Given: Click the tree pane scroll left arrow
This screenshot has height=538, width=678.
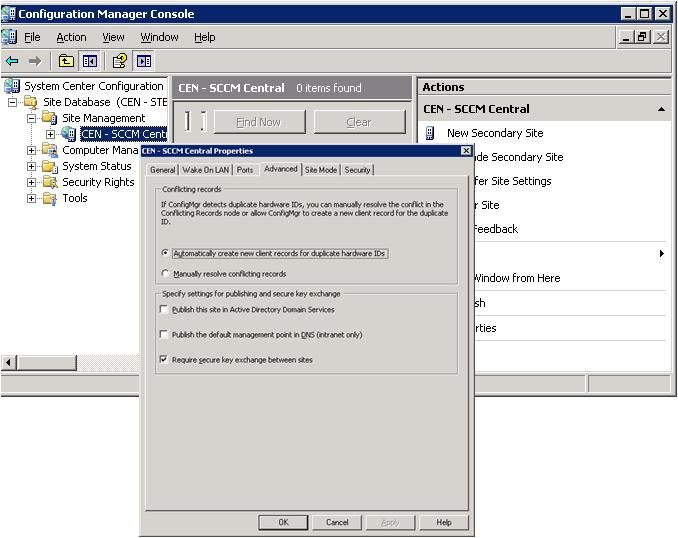Looking at the screenshot, I should (9, 362).
